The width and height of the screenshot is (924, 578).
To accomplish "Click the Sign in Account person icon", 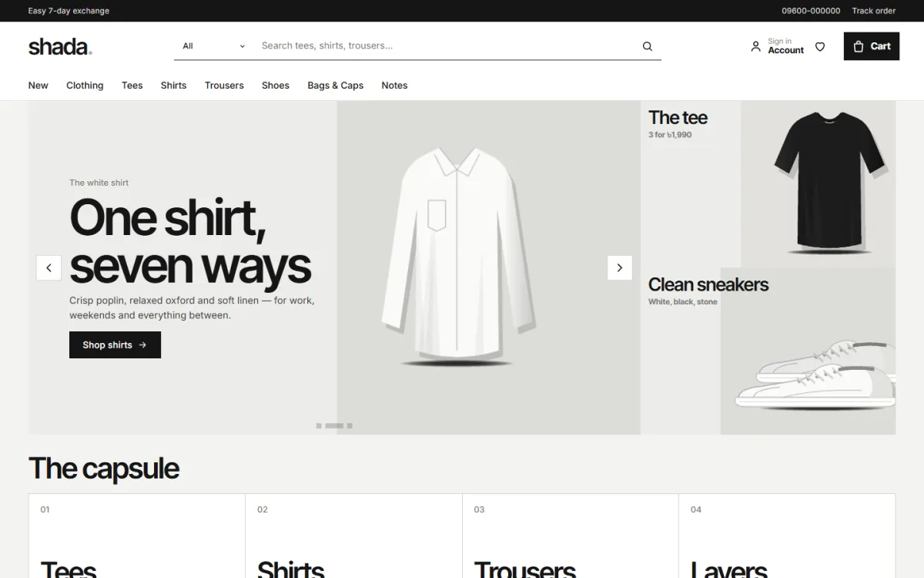I will pos(755,46).
